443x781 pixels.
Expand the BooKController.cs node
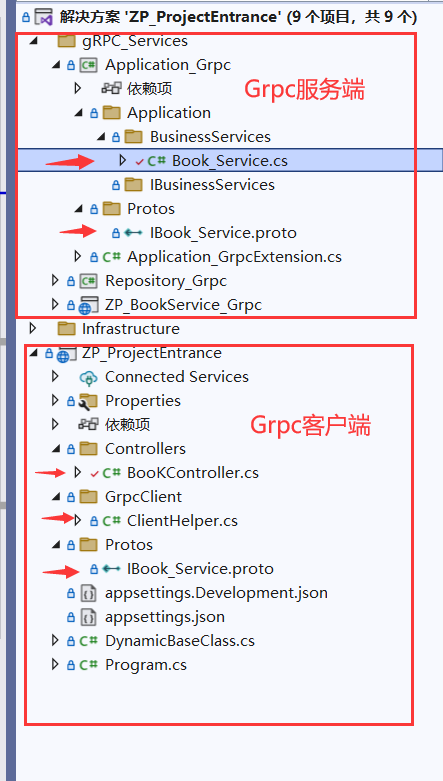tap(77, 472)
